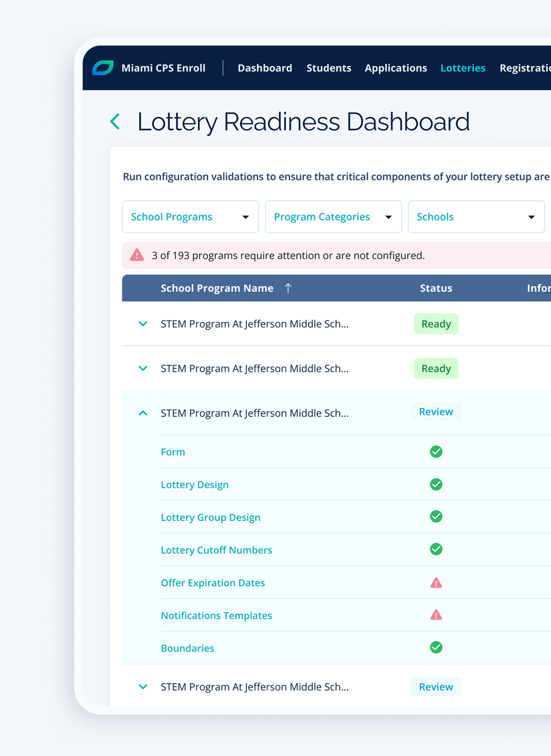Click the warning icon for Notifications Templates
Viewport: 551px width, 756px height.
[x=436, y=615]
